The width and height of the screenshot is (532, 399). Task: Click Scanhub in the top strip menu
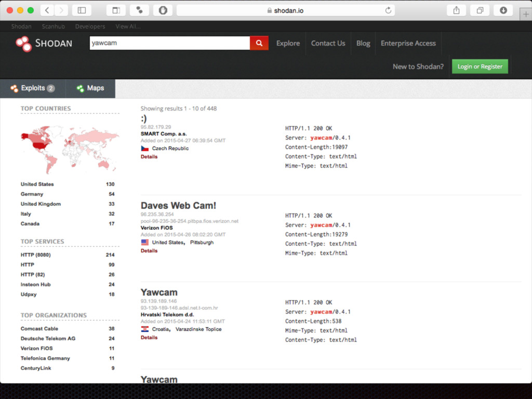tap(54, 26)
